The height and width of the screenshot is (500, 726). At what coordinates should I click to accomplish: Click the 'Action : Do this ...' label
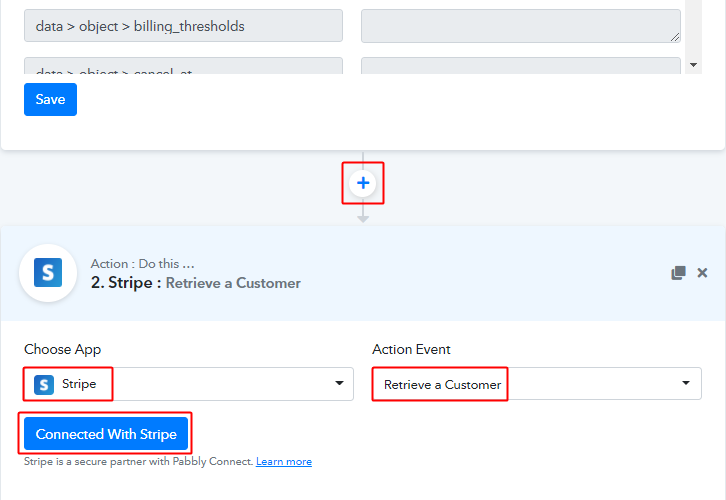coord(143,264)
